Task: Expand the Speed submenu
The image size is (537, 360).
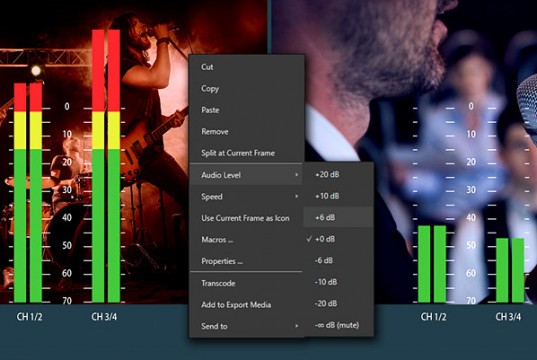Action: [x=246, y=196]
